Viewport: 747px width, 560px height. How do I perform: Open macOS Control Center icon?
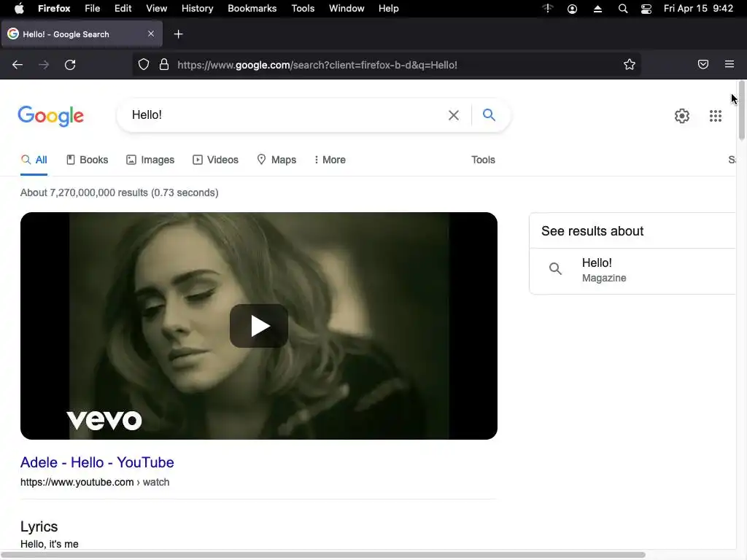[x=646, y=9]
